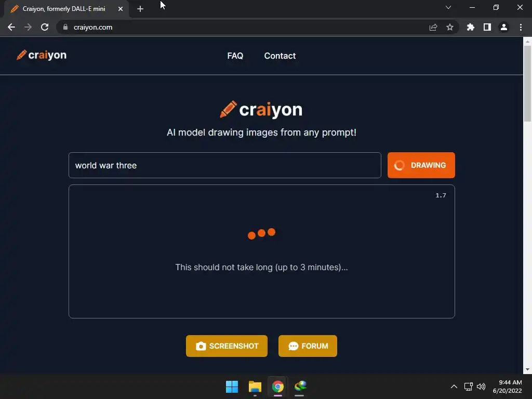This screenshot has height=399, width=532.
Task: Click the page vertical scrollbar thumb
Action: 527,83
